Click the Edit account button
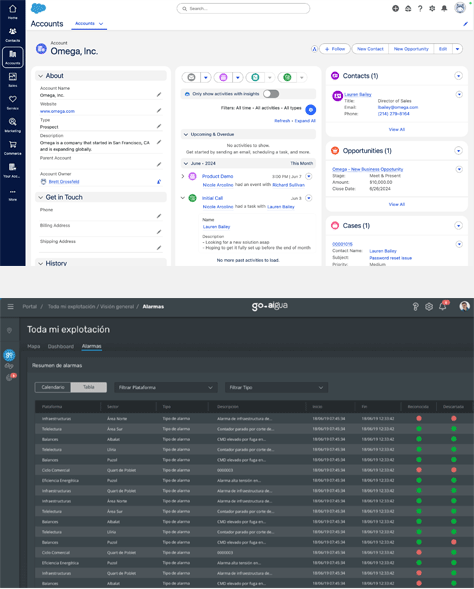Viewport: 474px width, 589px height. 443,49
